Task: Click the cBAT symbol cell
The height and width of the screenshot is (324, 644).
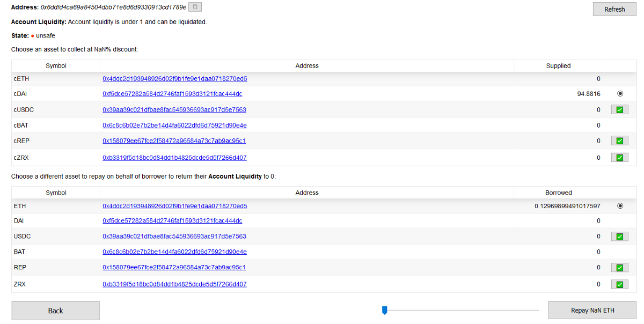Action: click(x=56, y=125)
